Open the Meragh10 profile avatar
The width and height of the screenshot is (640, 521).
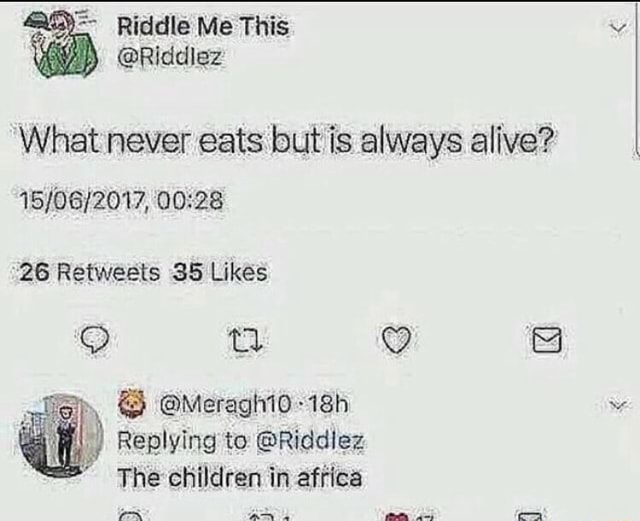pyautogui.click(x=62, y=432)
